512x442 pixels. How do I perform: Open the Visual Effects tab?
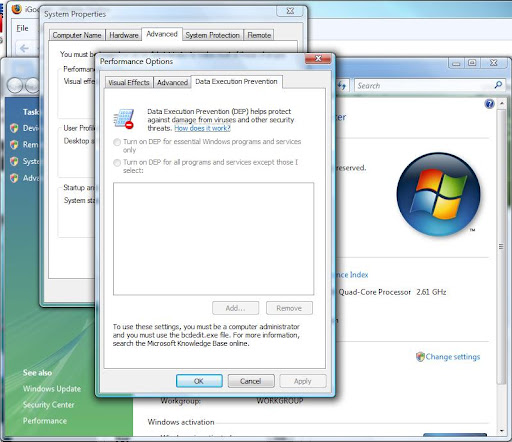(x=129, y=82)
